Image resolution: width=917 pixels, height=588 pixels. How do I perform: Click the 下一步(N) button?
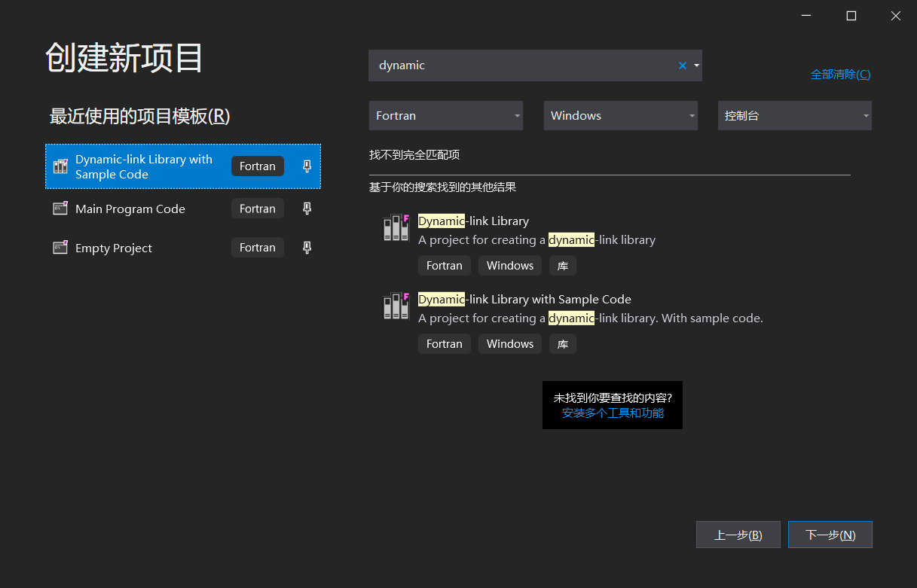pyautogui.click(x=830, y=534)
